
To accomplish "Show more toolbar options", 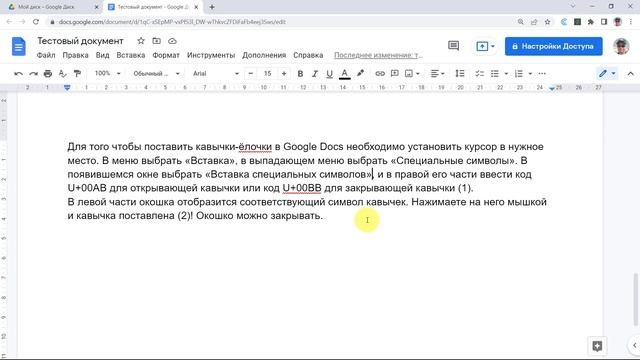I will [542, 73].
